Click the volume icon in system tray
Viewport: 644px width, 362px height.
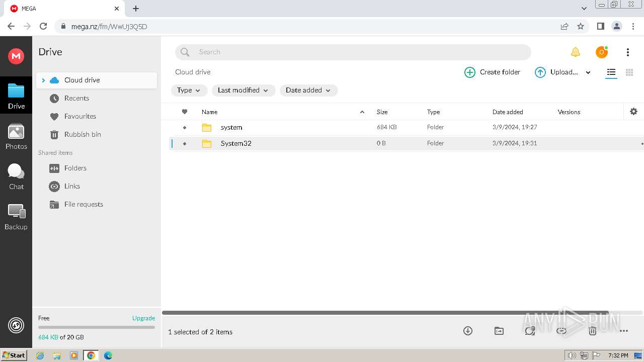572,355
